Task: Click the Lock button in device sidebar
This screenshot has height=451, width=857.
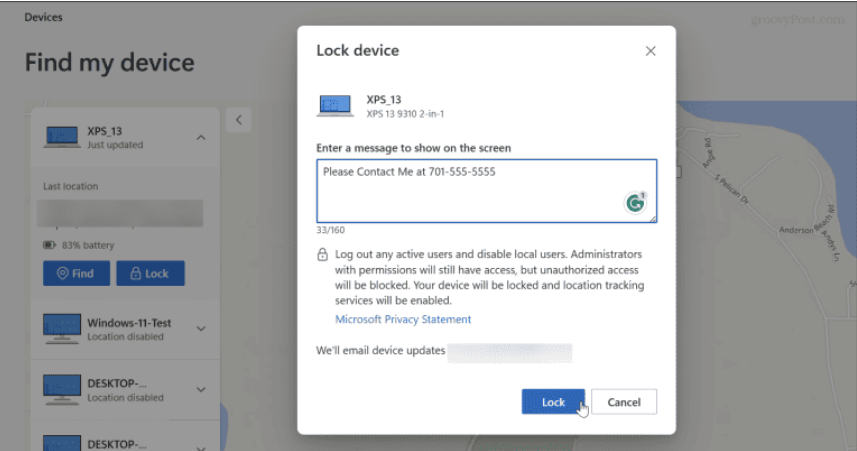Action: coord(150,273)
